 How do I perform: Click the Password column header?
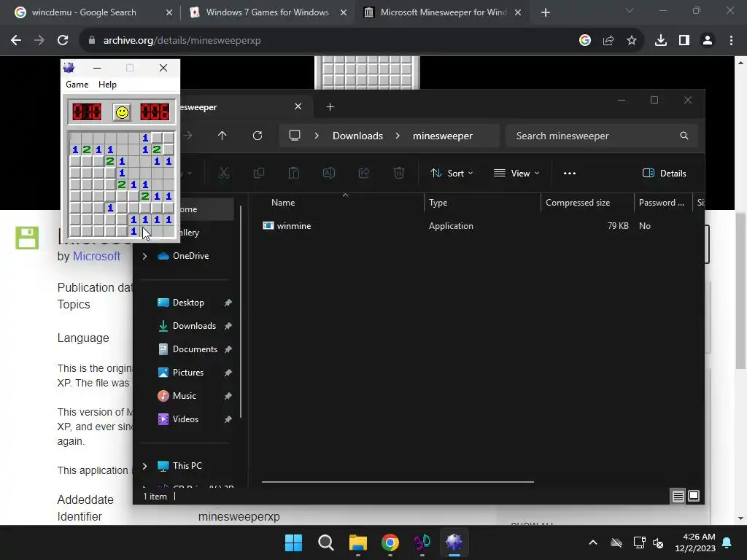coord(661,203)
